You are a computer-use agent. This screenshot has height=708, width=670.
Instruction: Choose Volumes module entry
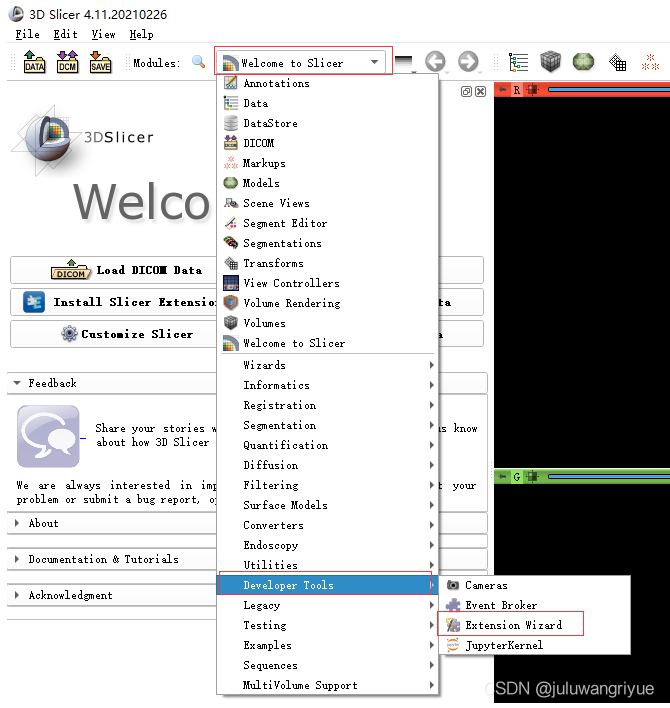[x=327, y=323]
